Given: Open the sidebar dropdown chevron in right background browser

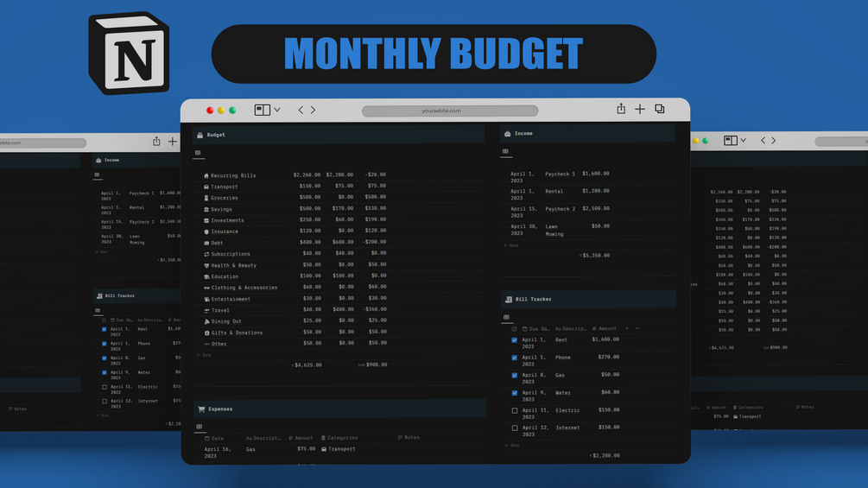Looking at the screenshot, I should (743, 141).
